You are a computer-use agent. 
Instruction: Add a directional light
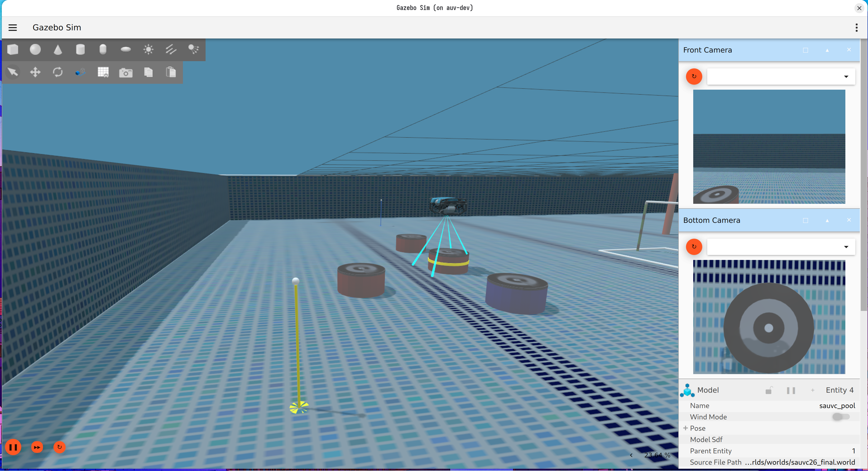[x=171, y=50]
